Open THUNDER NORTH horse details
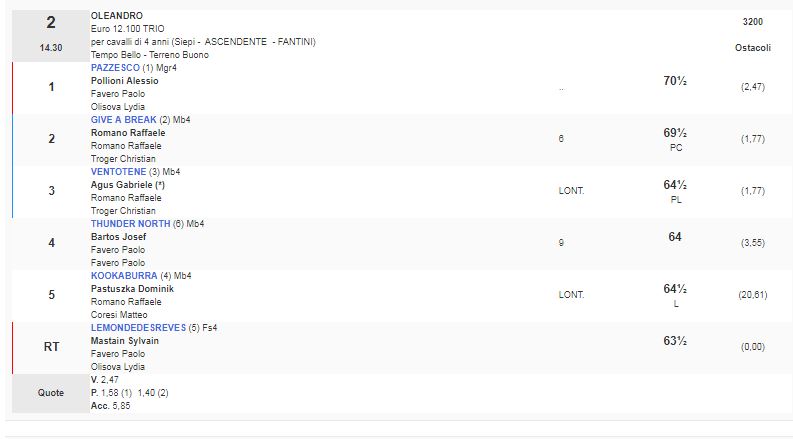This screenshot has width=793, height=439. 128,224
